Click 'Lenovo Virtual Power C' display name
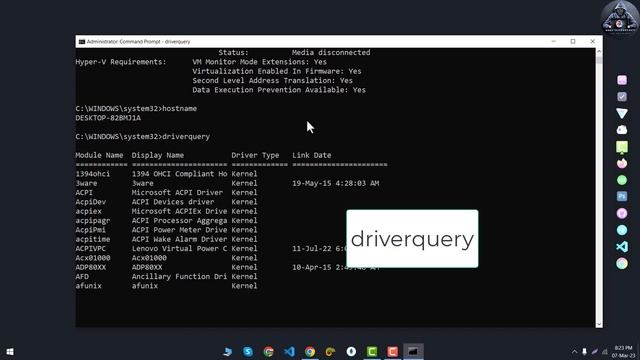This screenshot has height=360, width=640. pyautogui.click(x=179, y=249)
